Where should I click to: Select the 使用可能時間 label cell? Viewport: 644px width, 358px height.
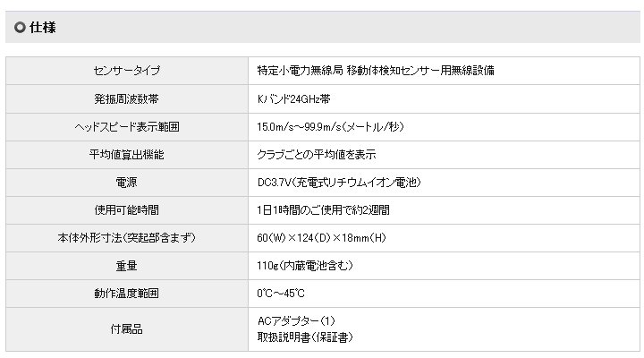point(126,209)
